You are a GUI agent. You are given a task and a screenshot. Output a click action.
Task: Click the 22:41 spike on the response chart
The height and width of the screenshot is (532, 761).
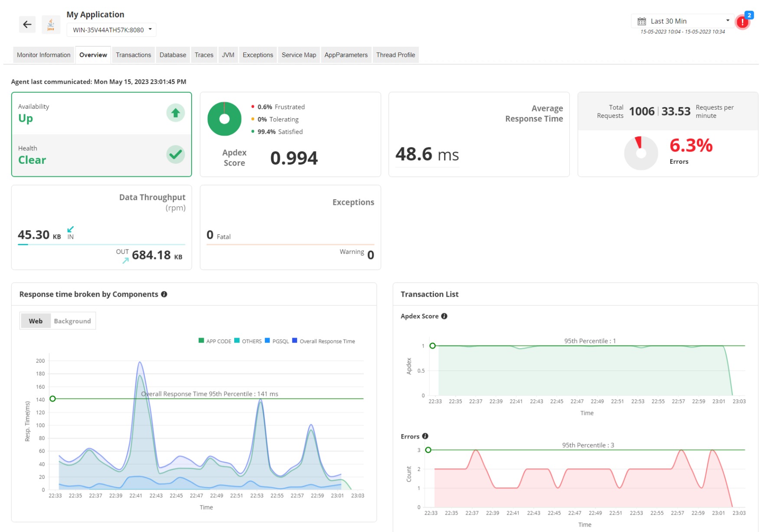coord(139,363)
